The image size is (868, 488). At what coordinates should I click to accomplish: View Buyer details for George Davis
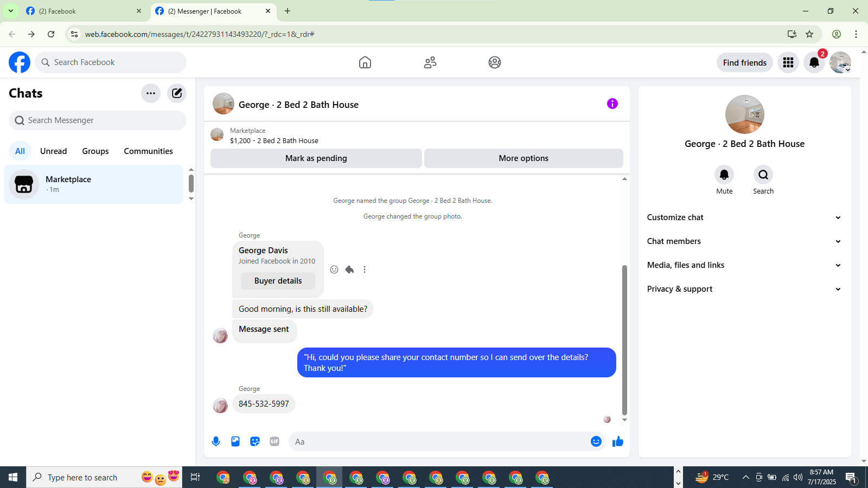coord(278,281)
